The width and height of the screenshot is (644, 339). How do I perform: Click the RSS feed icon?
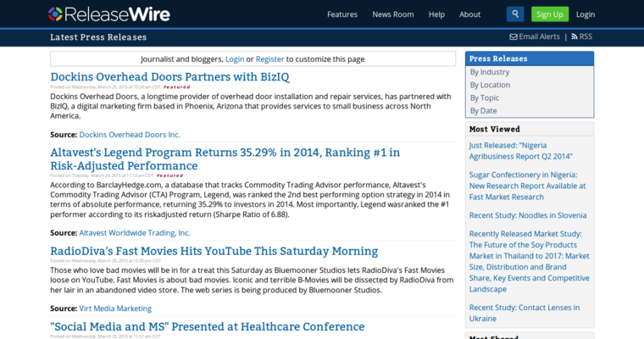tap(575, 37)
